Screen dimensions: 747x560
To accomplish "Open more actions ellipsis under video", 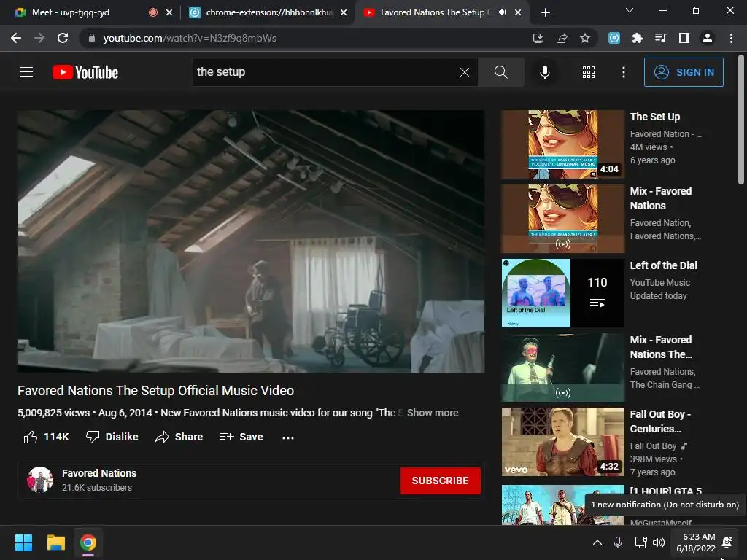I will click(x=287, y=437).
